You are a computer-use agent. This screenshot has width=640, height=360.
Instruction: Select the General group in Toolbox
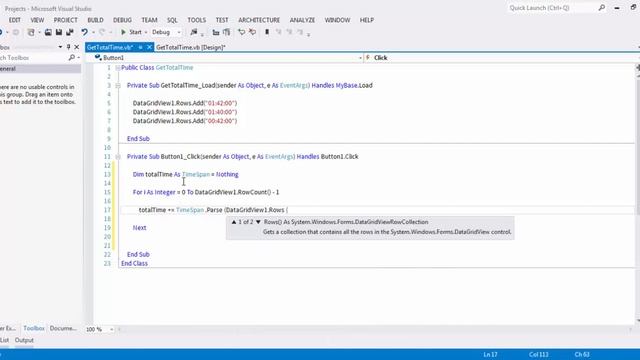click(x=40, y=69)
